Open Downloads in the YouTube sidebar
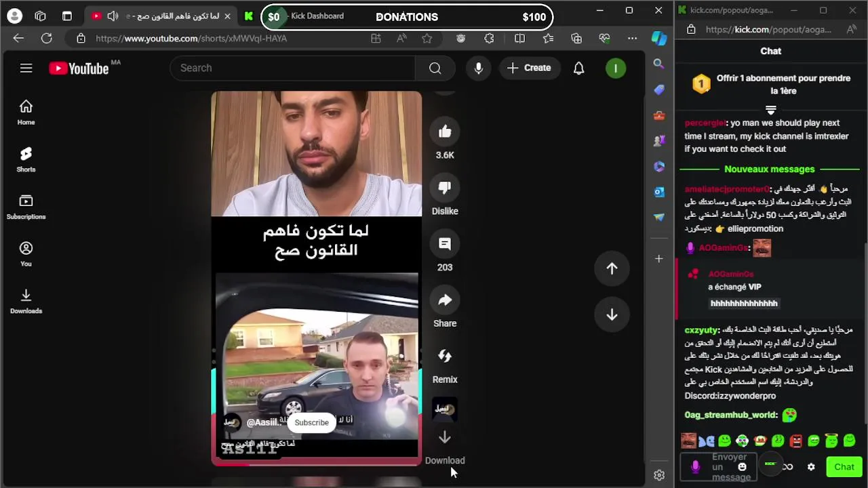Screen dimensions: 868x488 pyautogui.click(x=26, y=301)
